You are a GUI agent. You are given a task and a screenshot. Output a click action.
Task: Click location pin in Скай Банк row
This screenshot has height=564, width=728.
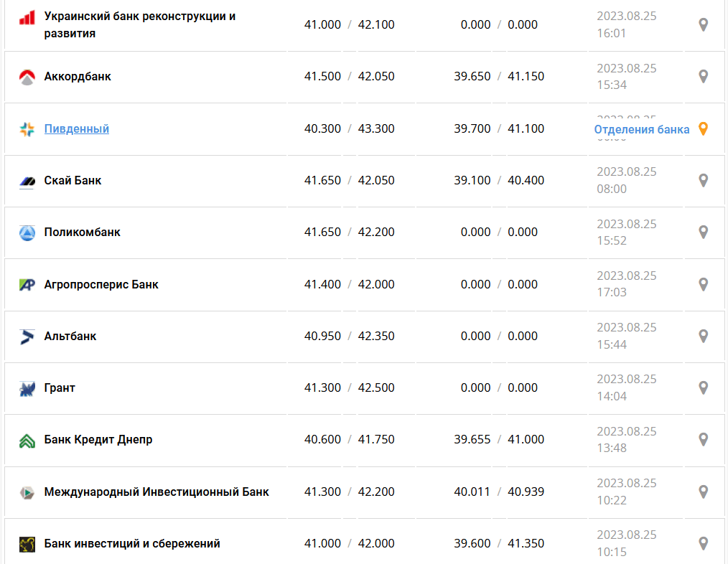[x=704, y=180]
